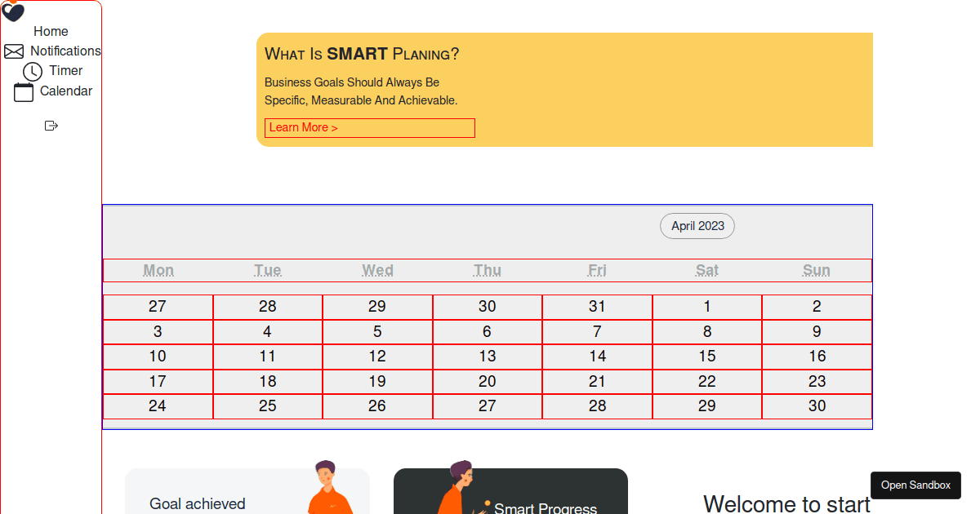980x514 pixels.
Task: Click the logout arrow icon
Action: 51,126
